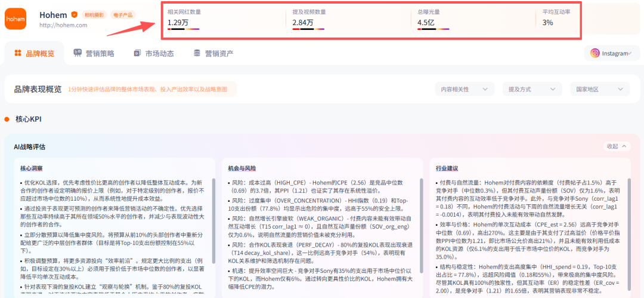Click the 合作KOL表现衰退 (PERF_DECAY) bullet
This screenshot has height=298, width=644.
tap(321, 253)
